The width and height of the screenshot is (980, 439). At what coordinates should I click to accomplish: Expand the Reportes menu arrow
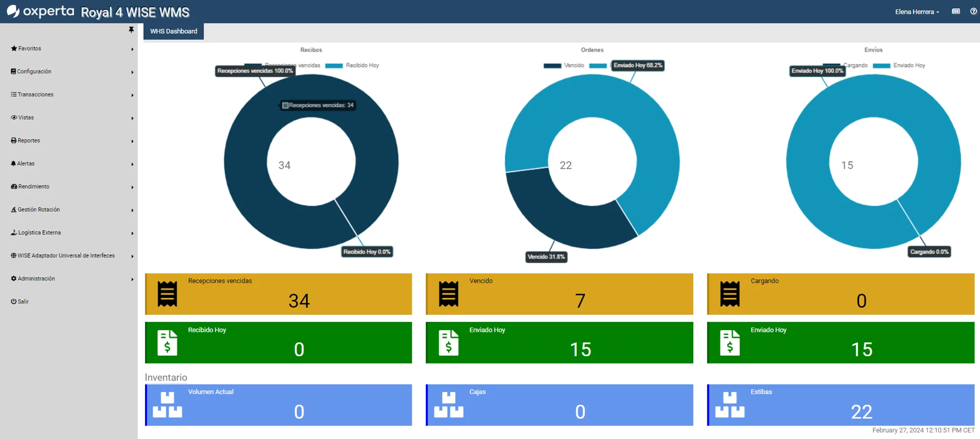(x=132, y=141)
